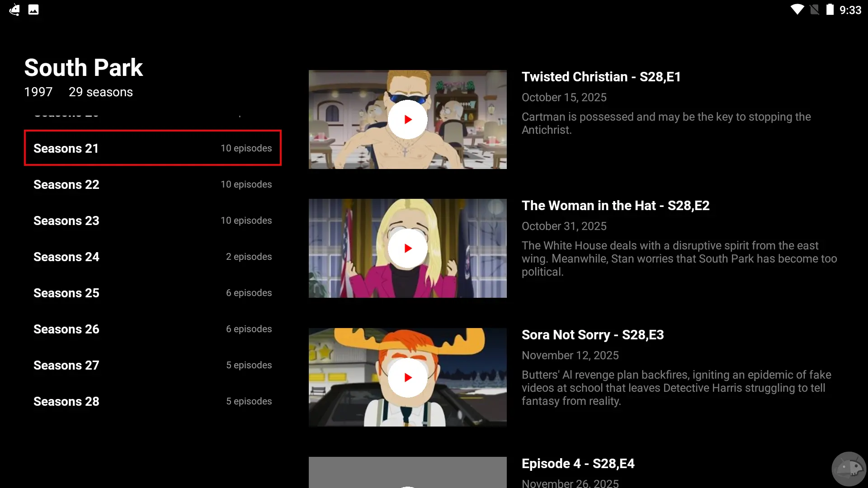Screen dimensions: 868x488
Task: Open Seasons 28 episode list
Action: tap(152, 401)
